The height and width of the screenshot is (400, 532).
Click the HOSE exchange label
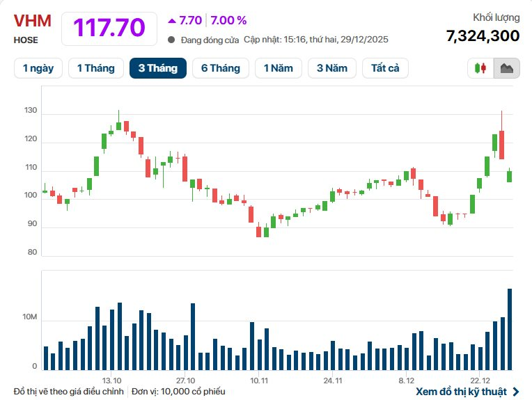26,40
